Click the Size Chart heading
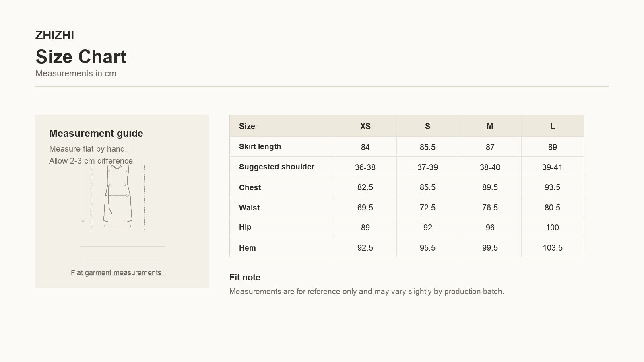644x362 pixels. [81, 57]
